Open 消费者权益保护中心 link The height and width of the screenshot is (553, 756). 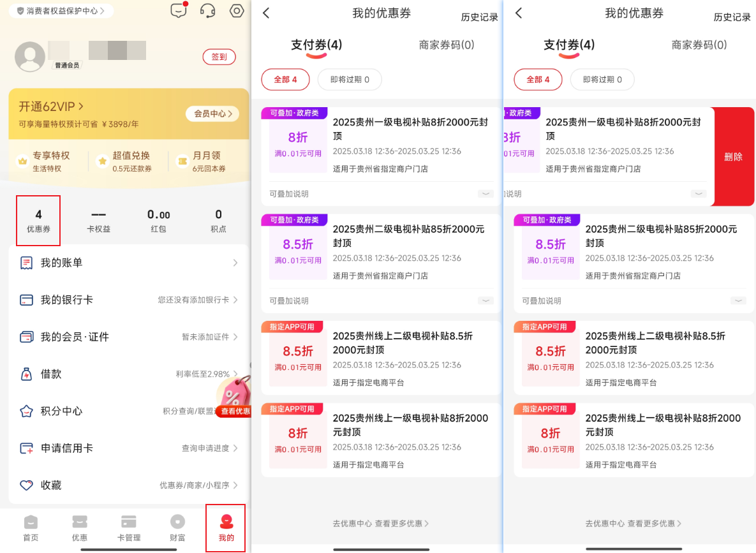click(x=61, y=11)
